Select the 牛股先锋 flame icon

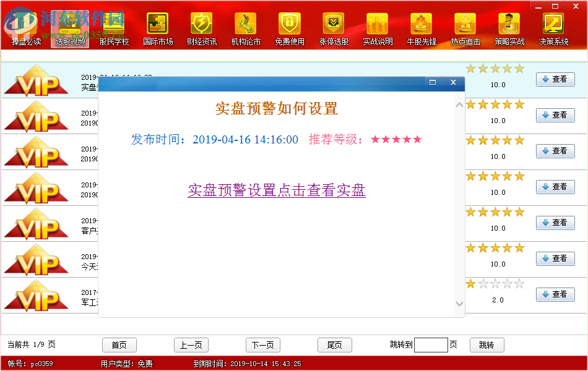[422, 28]
